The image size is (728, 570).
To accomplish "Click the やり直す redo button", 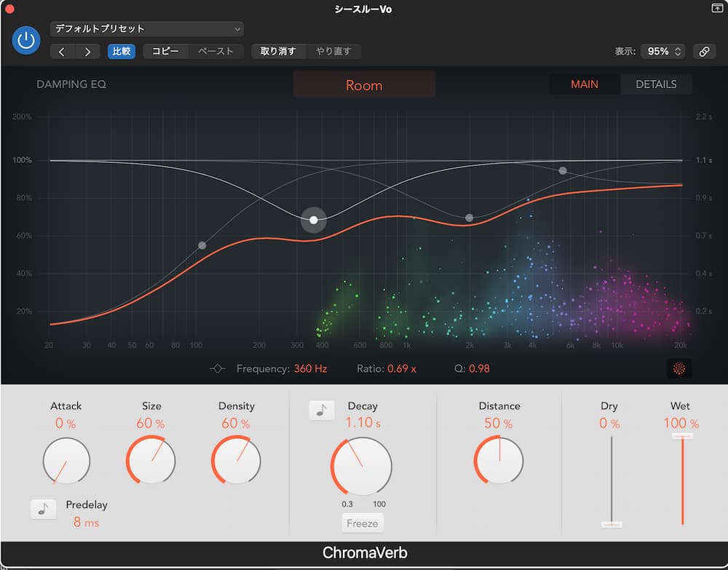I will pyautogui.click(x=333, y=52).
